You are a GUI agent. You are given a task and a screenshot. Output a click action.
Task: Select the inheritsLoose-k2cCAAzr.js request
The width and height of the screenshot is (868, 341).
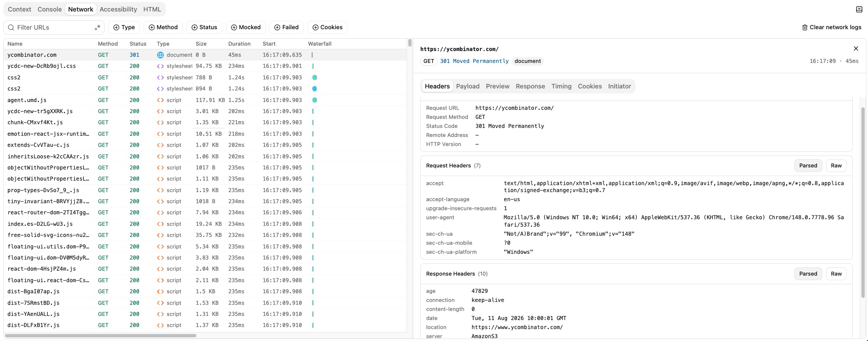pos(205,157)
